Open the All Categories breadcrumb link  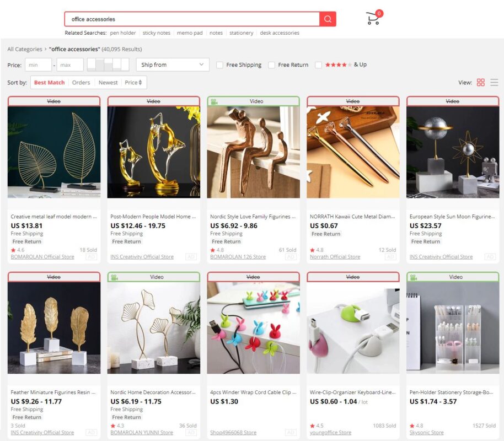(25, 49)
